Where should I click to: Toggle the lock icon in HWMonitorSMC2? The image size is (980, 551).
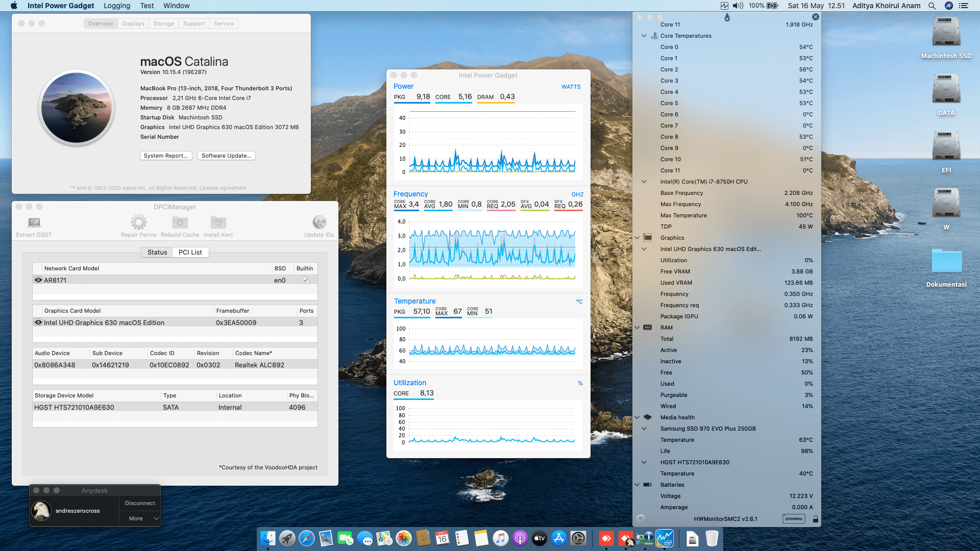815,519
